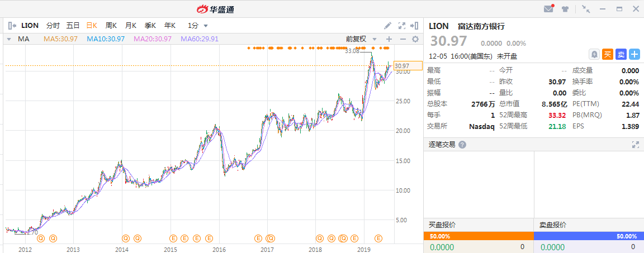Switch to the 周K weekly chart tab
The width and height of the screenshot is (644, 253).
click(111, 26)
